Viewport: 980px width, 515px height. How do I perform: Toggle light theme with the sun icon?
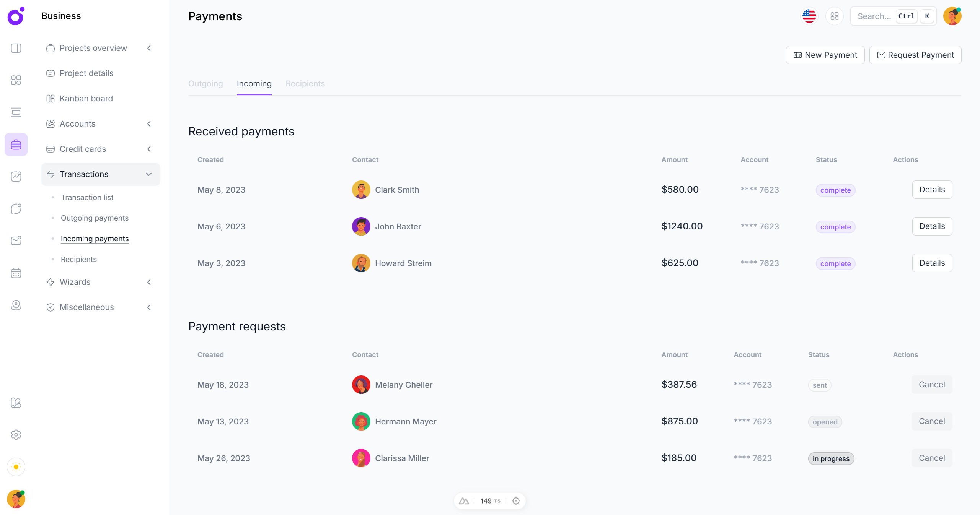click(16, 467)
